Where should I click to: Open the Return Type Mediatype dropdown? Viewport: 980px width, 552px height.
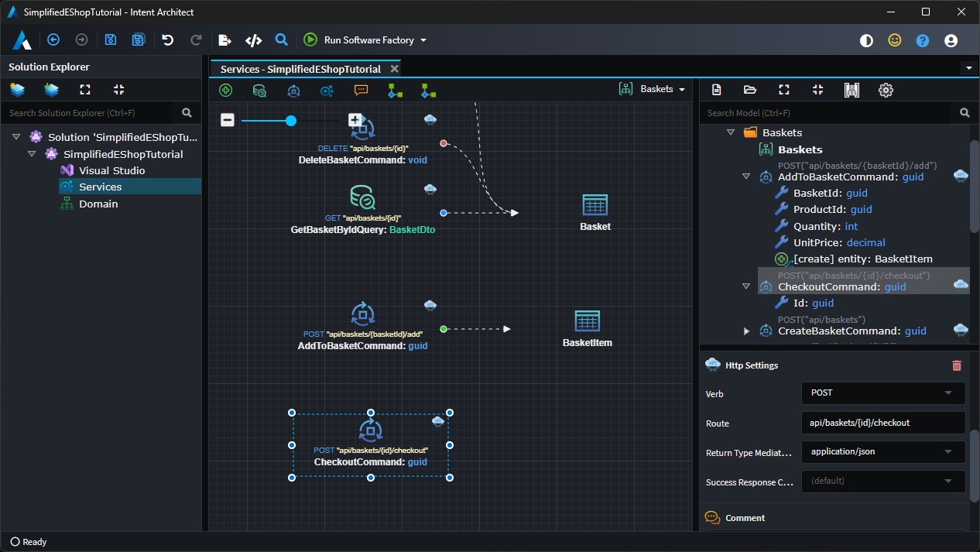click(883, 451)
